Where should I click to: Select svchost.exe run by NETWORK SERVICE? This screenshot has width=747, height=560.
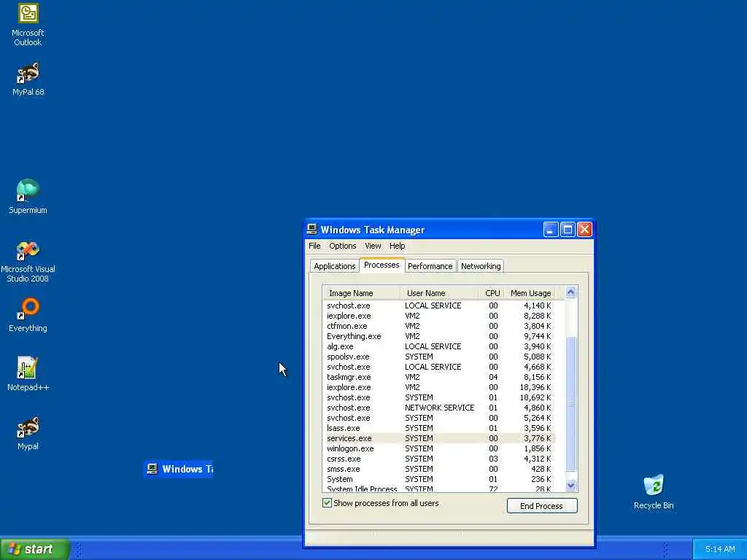438,408
